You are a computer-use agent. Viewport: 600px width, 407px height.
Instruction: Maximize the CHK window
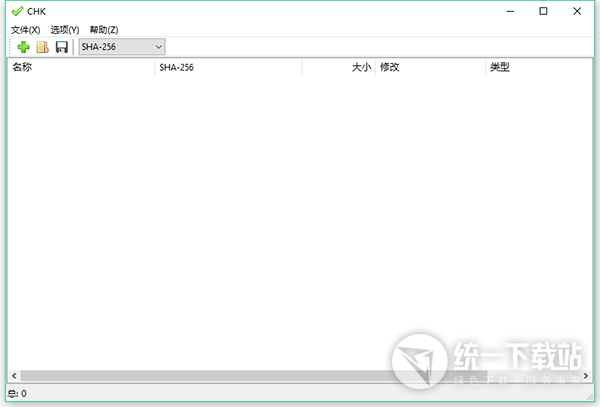click(543, 11)
